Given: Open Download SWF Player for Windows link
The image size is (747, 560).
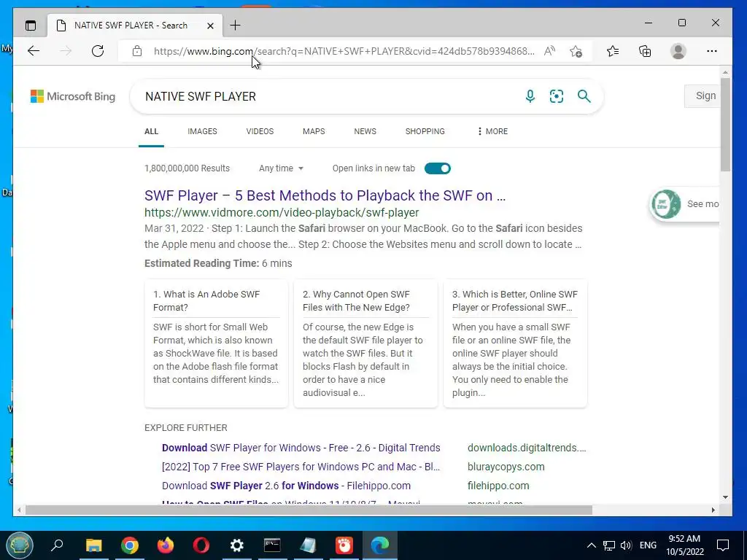Looking at the screenshot, I should coord(301,448).
